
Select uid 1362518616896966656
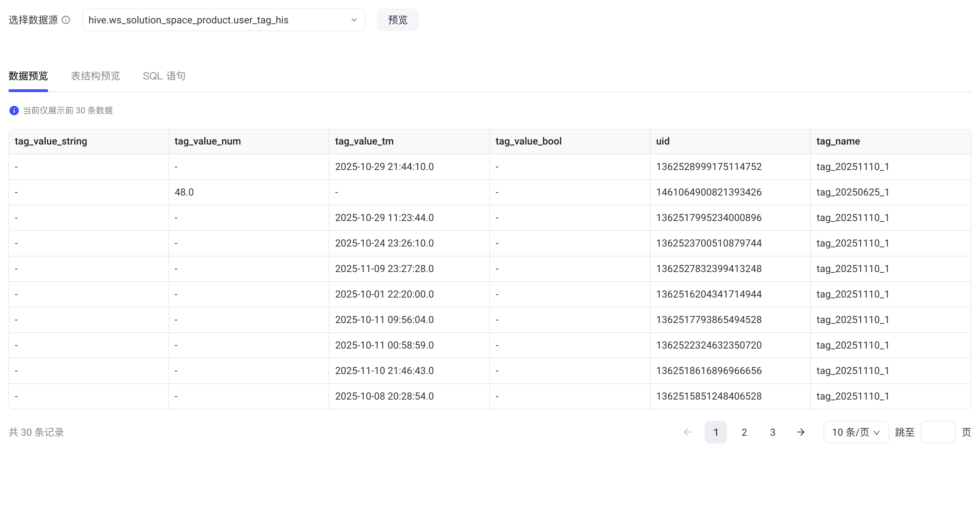coord(709,371)
